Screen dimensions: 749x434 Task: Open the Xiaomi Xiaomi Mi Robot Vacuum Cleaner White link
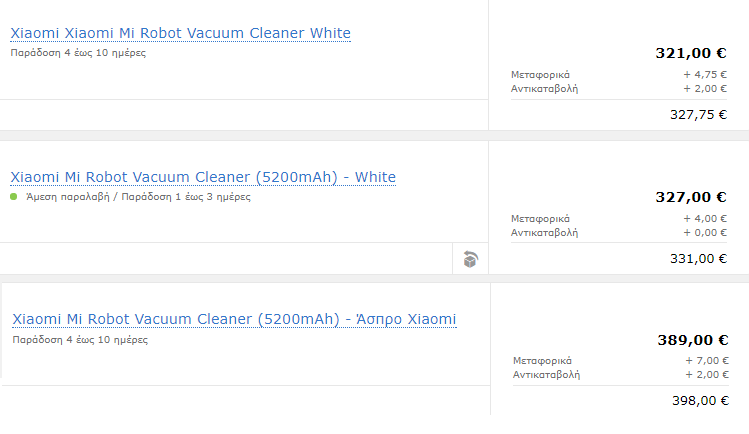181,34
